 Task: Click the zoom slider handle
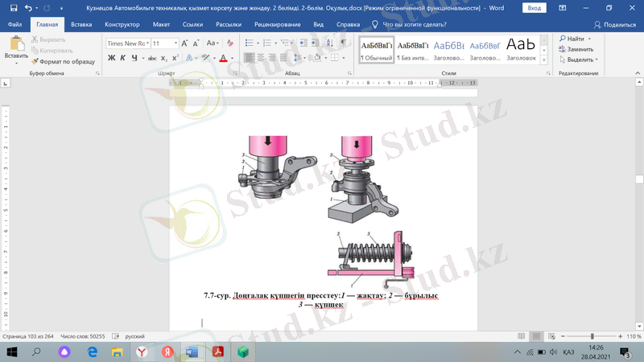(x=592, y=336)
